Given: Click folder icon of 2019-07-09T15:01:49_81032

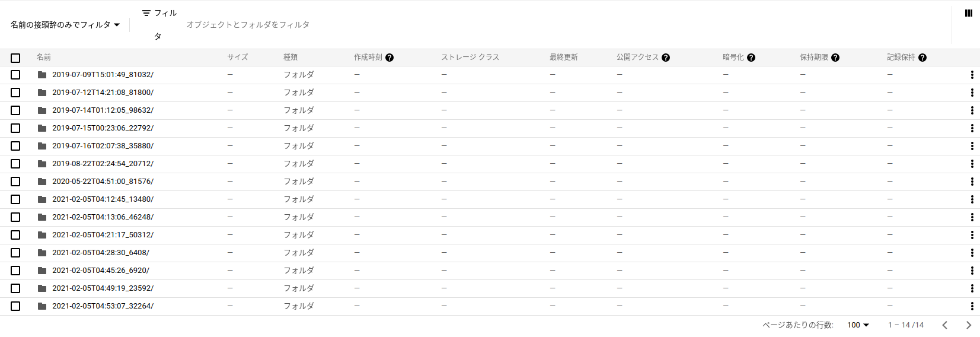Looking at the screenshot, I should pos(42,75).
